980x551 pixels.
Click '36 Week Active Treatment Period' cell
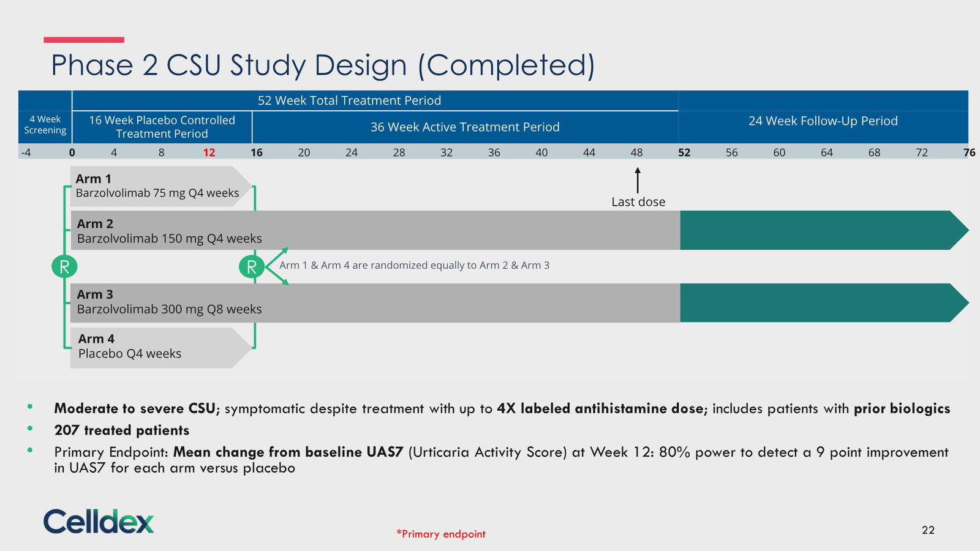pyautogui.click(x=465, y=127)
